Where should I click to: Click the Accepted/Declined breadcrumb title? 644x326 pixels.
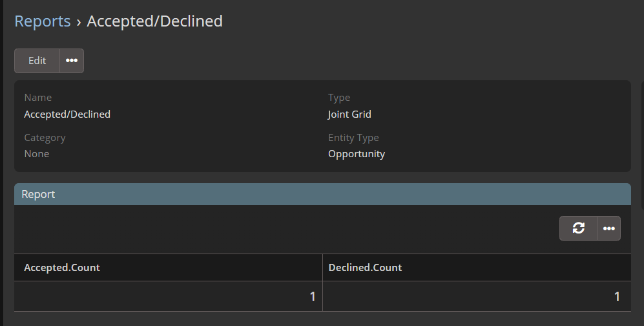[x=155, y=21]
